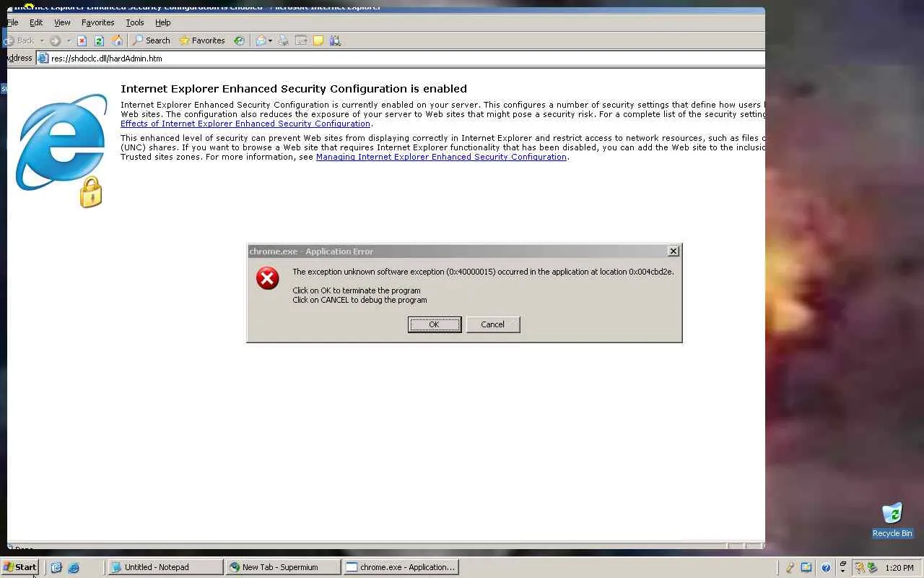Viewport: 924px width, 578px height.
Task: Open the Search pane in toolbar
Action: click(151, 40)
